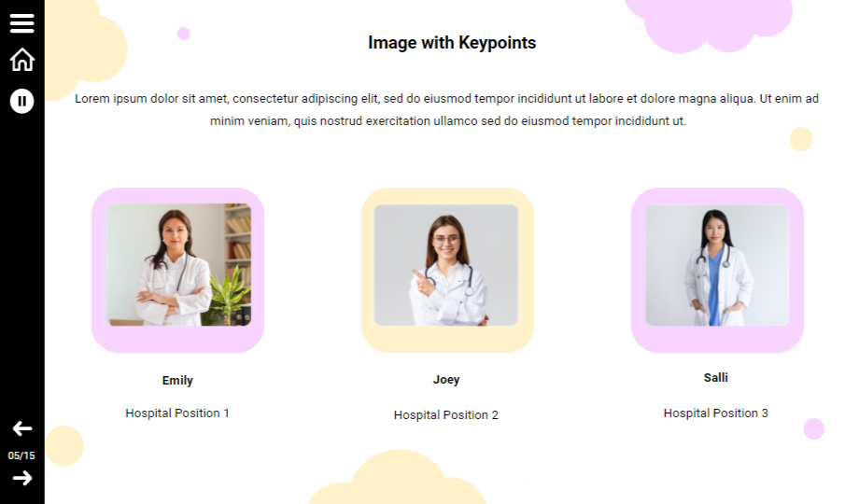Click the 05/15 page counter
This screenshot has height=504, width=859.
point(21,455)
